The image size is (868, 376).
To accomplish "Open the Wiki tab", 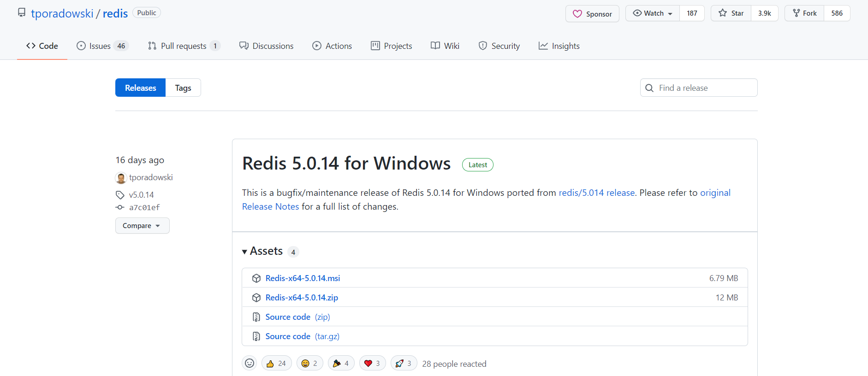I will [x=445, y=46].
